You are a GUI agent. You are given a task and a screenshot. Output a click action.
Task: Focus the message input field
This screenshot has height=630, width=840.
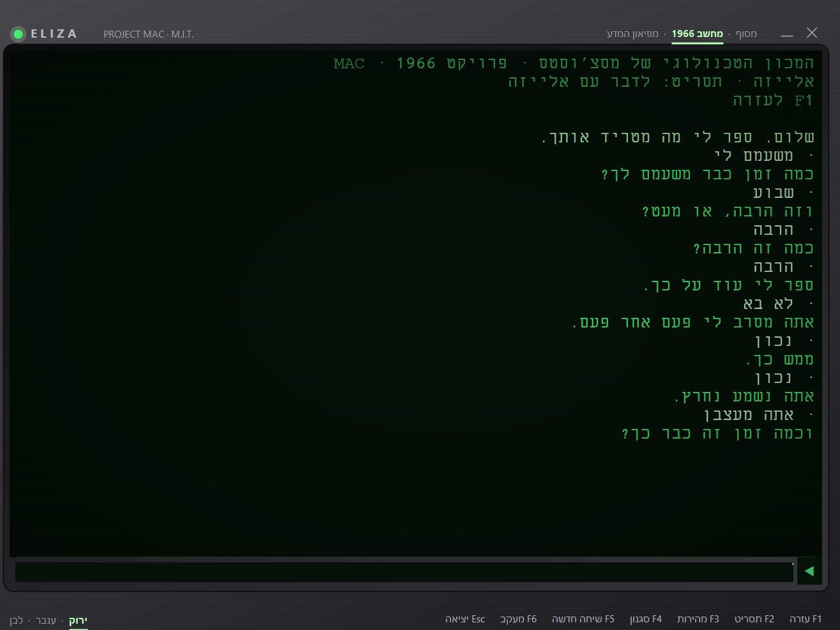404,571
